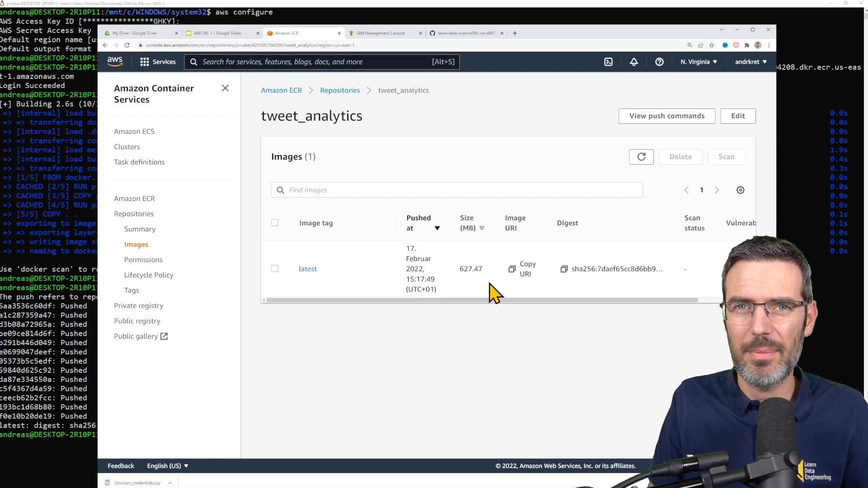Image resolution: width=868 pixels, height=488 pixels.
Task: Open Permissions in sidebar
Action: (x=143, y=259)
